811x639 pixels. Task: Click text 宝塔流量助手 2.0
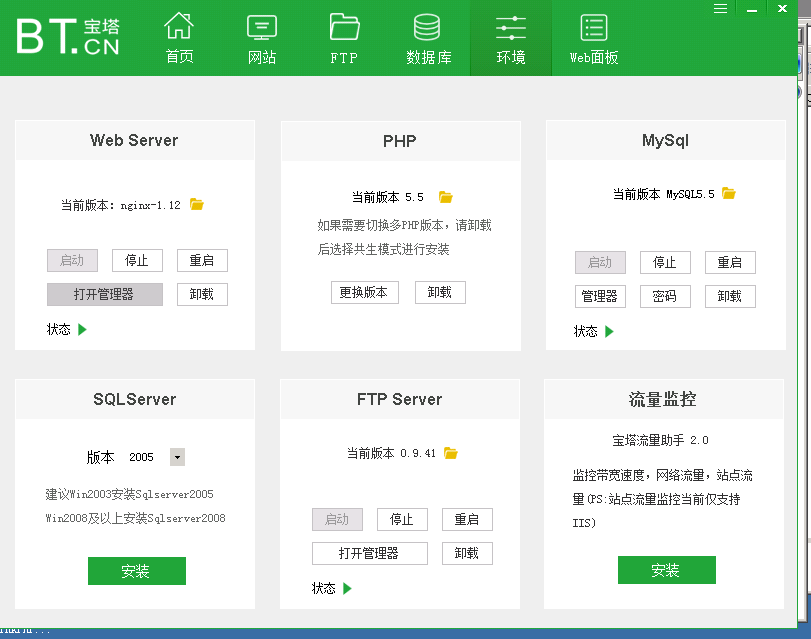660,440
